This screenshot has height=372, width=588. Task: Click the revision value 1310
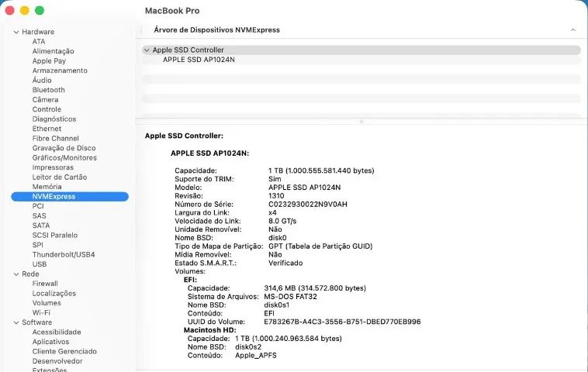[276, 196]
